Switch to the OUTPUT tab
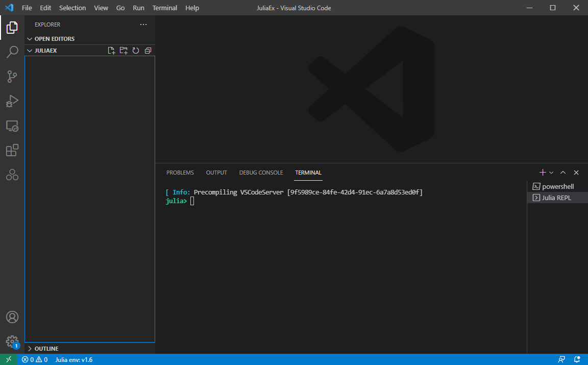This screenshot has width=588, height=365. pos(216,173)
